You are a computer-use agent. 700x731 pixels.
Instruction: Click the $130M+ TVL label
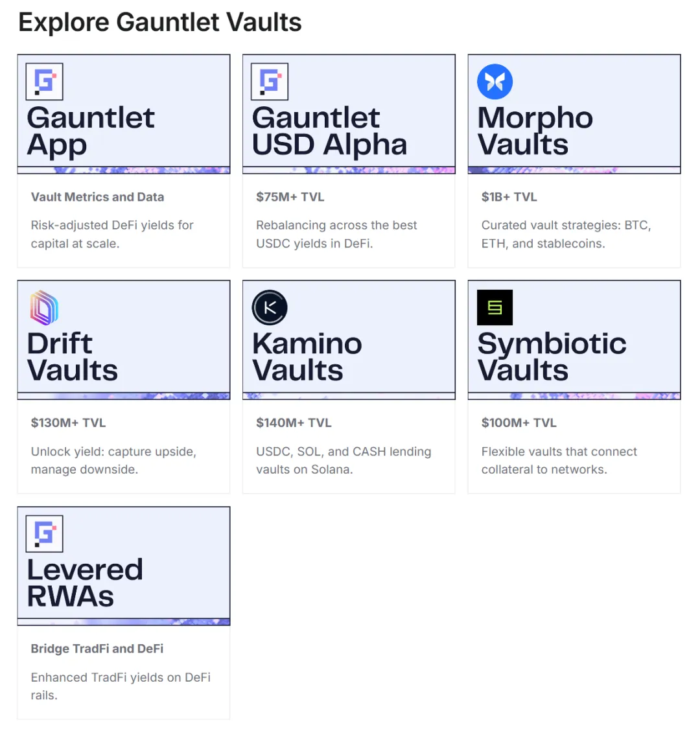coord(68,423)
